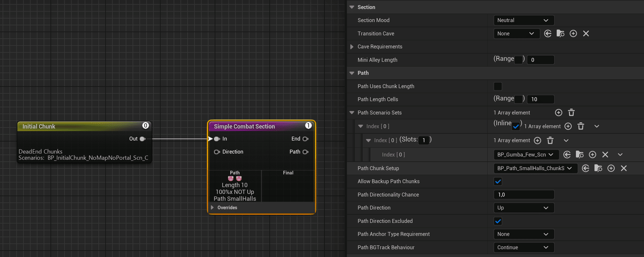Enable Path Uses Chunk Length checkbox
This screenshot has height=257, width=644.
pos(498,86)
